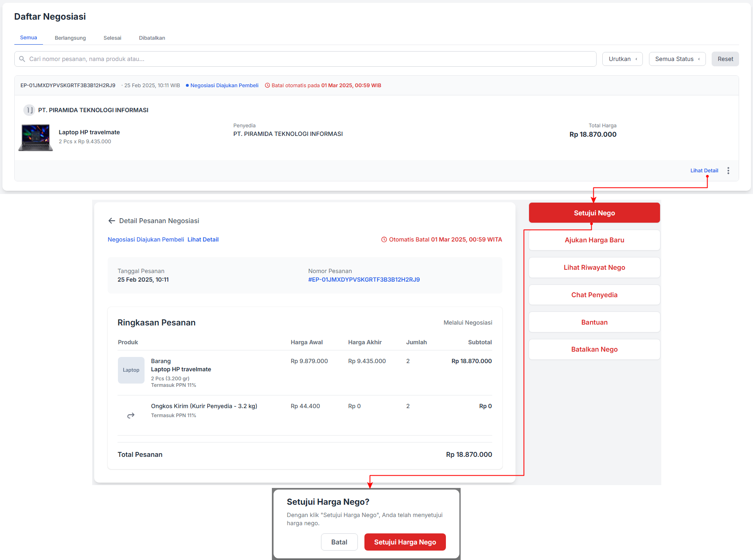
Task: Click the PT. Piramida supplier avatar icon
Action: 29,110
